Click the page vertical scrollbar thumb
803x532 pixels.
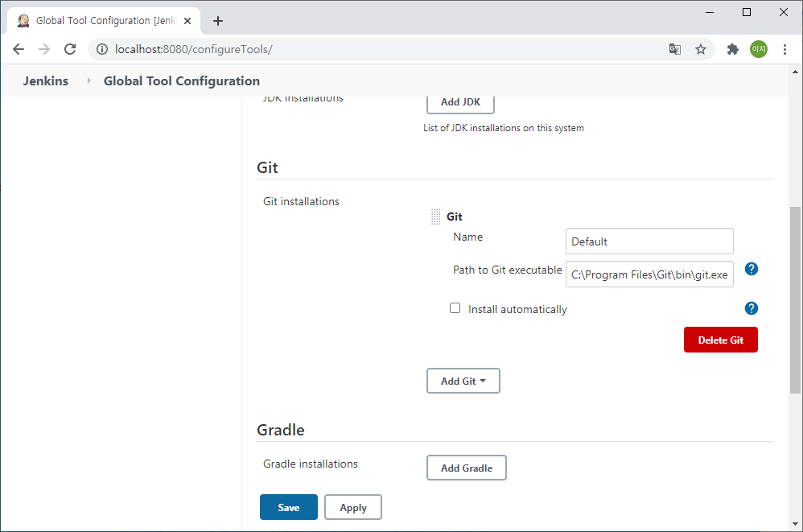(795, 300)
